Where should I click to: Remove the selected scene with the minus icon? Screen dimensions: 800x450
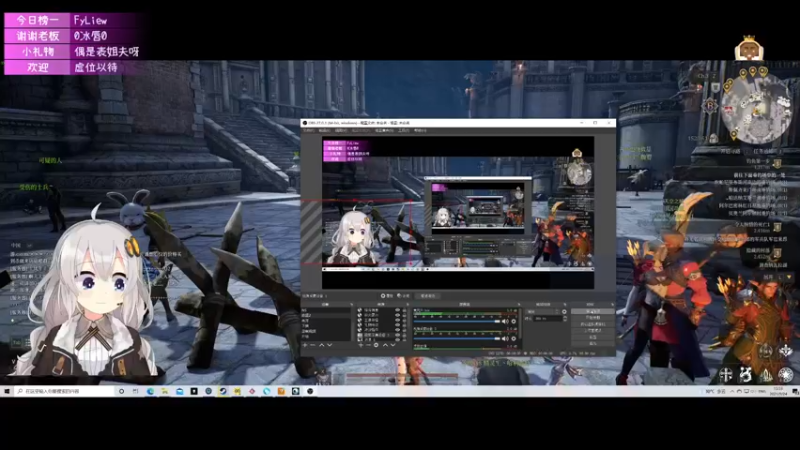pos(313,345)
